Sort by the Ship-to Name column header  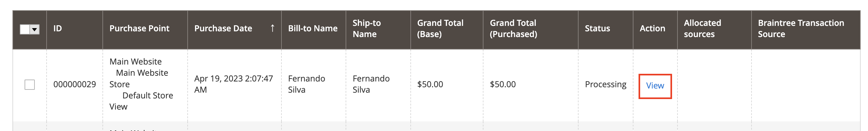366,29
